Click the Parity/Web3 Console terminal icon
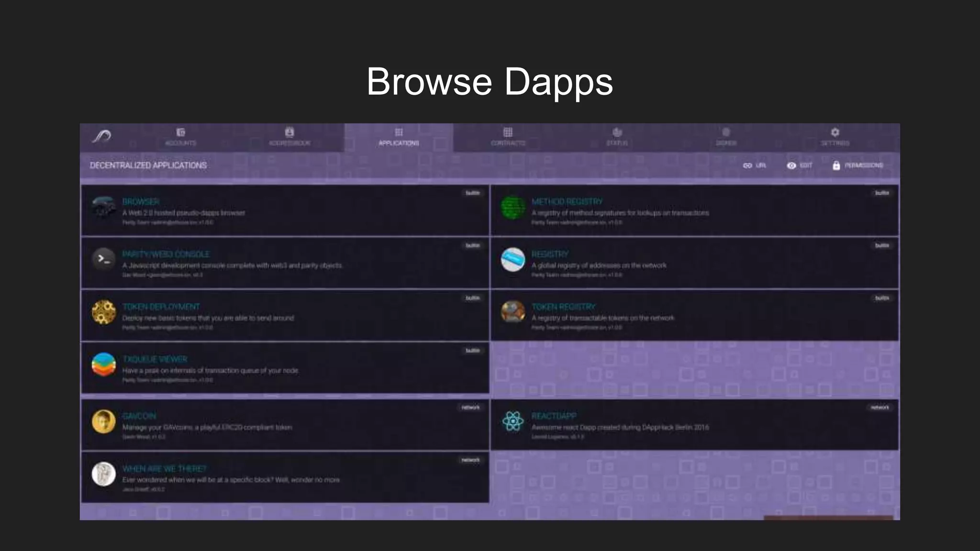Viewport: 980px width, 551px height. (104, 259)
